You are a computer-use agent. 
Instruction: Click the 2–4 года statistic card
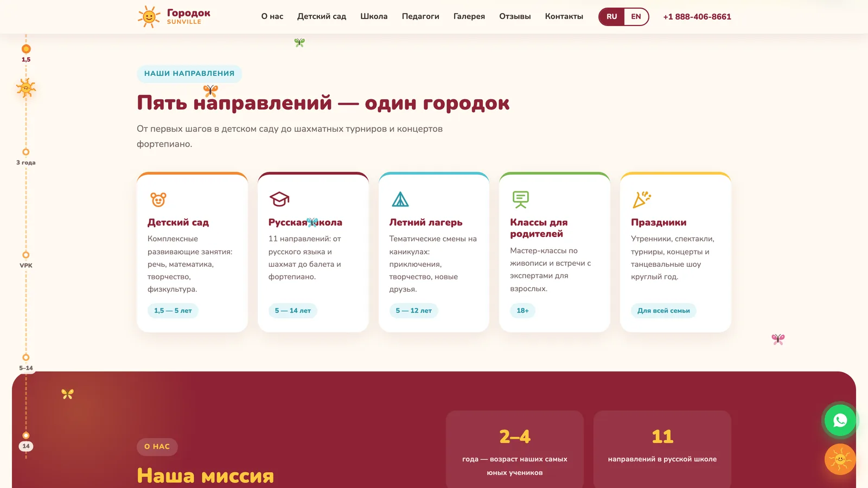click(515, 450)
